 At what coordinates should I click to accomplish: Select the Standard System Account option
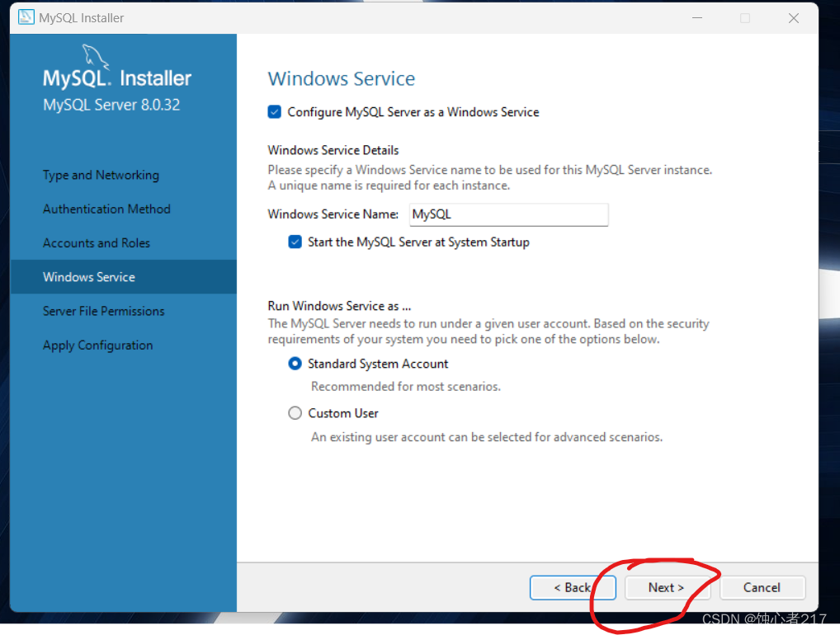[x=295, y=364]
